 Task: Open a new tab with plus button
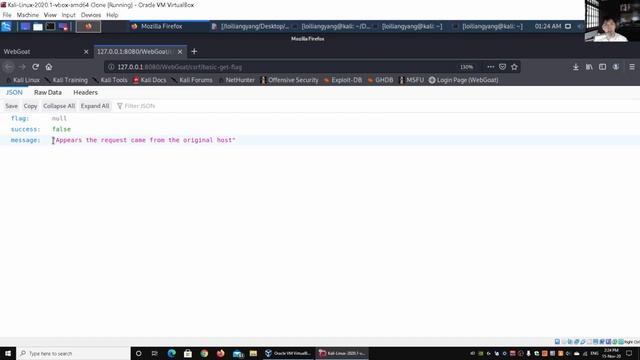click(x=194, y=51)
